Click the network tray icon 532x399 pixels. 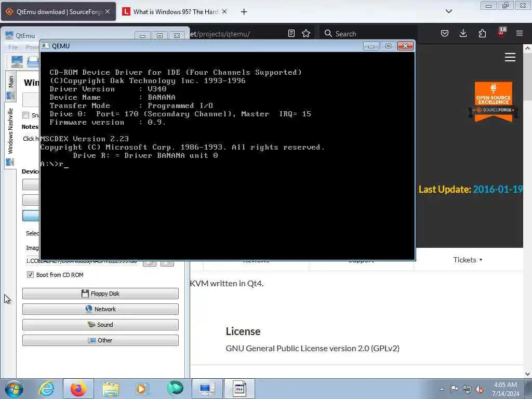467,390
